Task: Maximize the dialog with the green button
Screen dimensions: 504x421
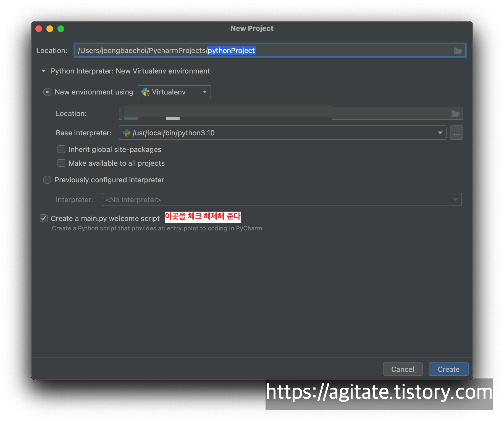Action: pos(61,29)
